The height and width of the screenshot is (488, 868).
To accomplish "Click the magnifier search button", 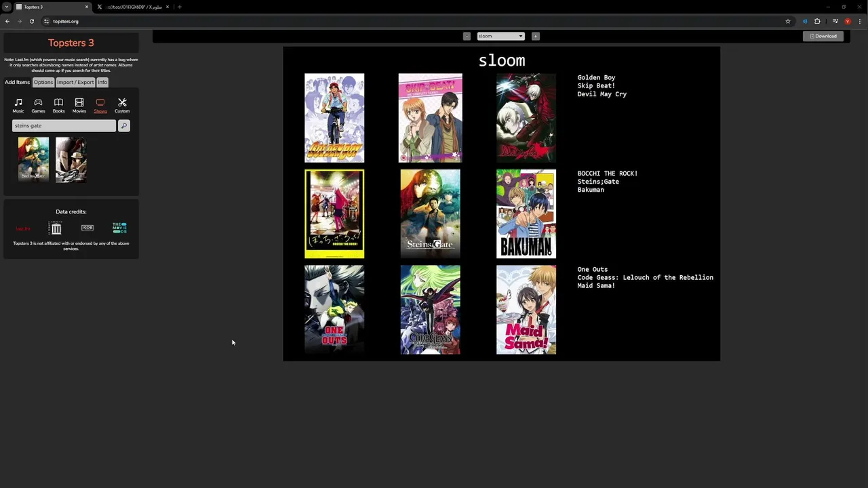I will 123,125.
